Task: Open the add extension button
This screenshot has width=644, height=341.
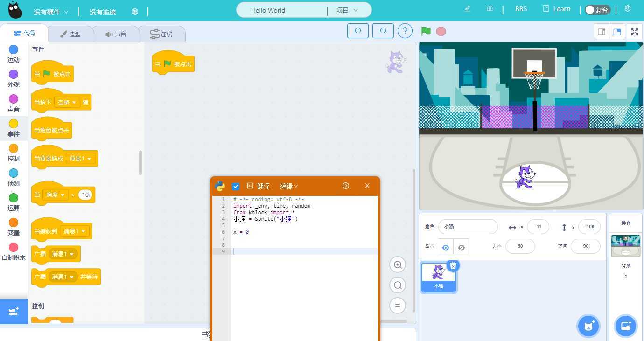Action: point(14,311)
